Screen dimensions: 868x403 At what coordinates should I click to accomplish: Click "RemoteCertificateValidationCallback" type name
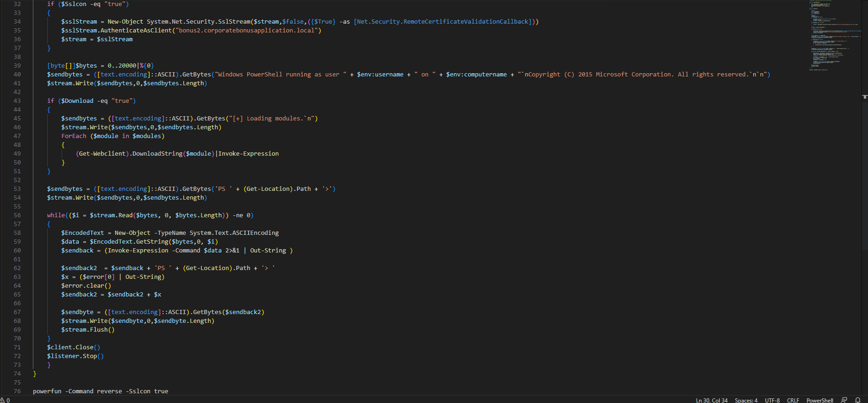click(466, 21)
